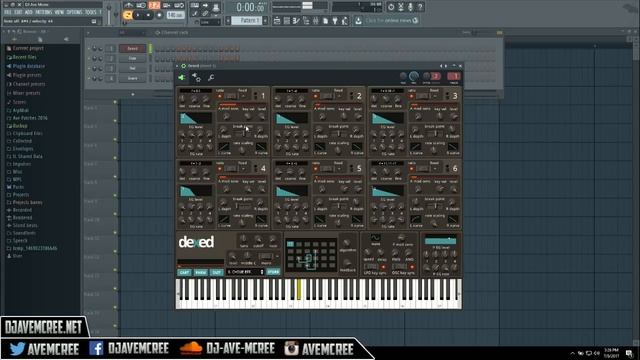Click the Stop transport button
The image size is (640, 360).
point(148,15)
